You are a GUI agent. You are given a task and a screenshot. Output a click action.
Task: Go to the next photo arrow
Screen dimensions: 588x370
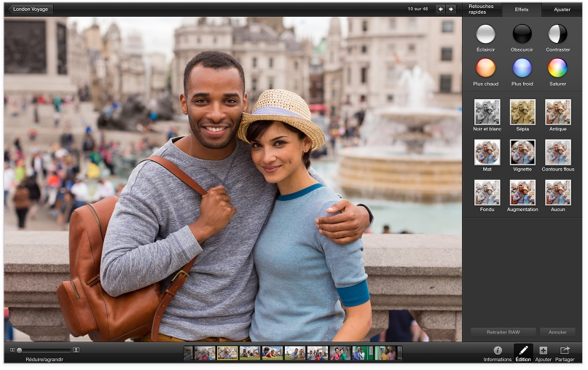click(x=451, y=9)
